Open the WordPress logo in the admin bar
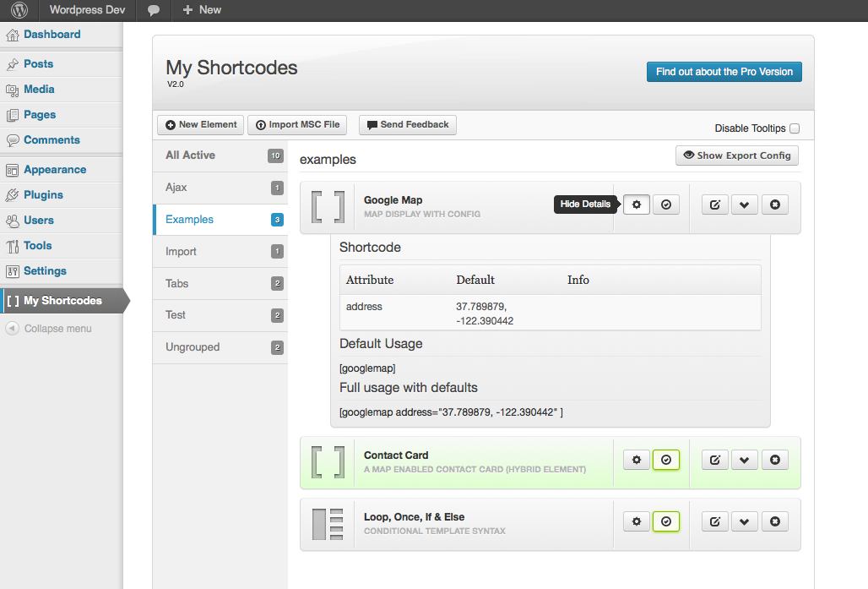The height and width of the screenshot is (589, 868). [x=19, y=10]
